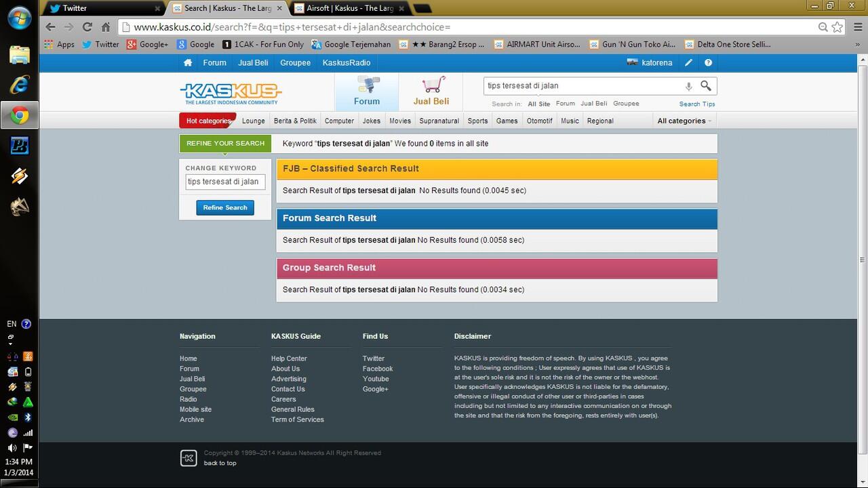Image resolution: width=868 pixels, height=488 pixels.
Task: Open the Otomotif category
Action: point(540,121)
